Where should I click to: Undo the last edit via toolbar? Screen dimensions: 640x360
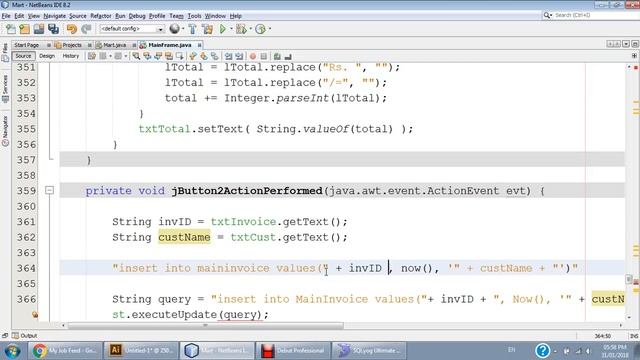pos(72,29)
